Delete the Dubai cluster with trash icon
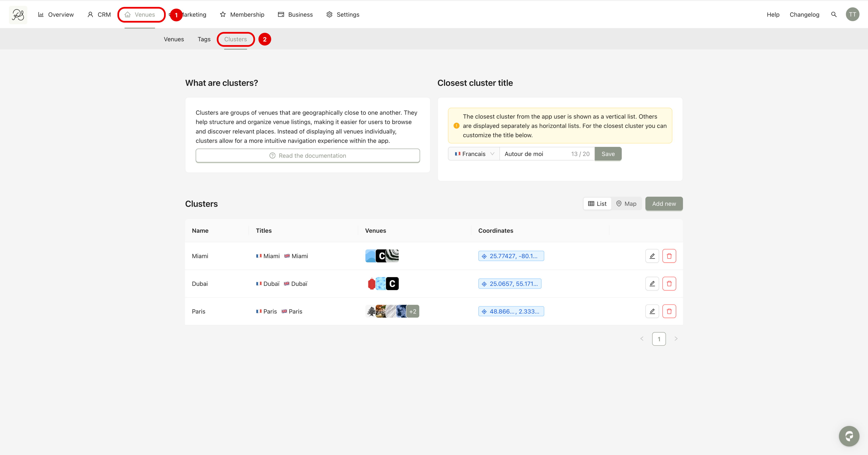This screenshot has height=455, width=868. pos(669,284)
